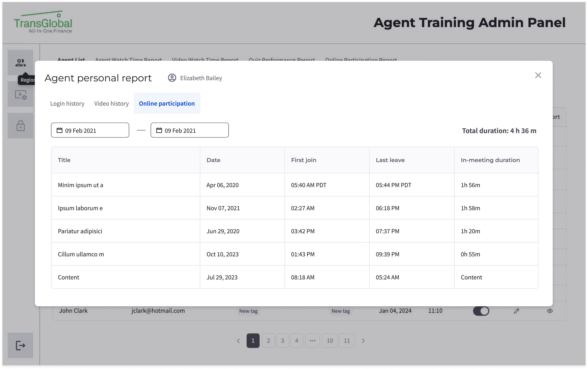
Task: Click the agents group sidebar icon
Action: tap(21, 63)
